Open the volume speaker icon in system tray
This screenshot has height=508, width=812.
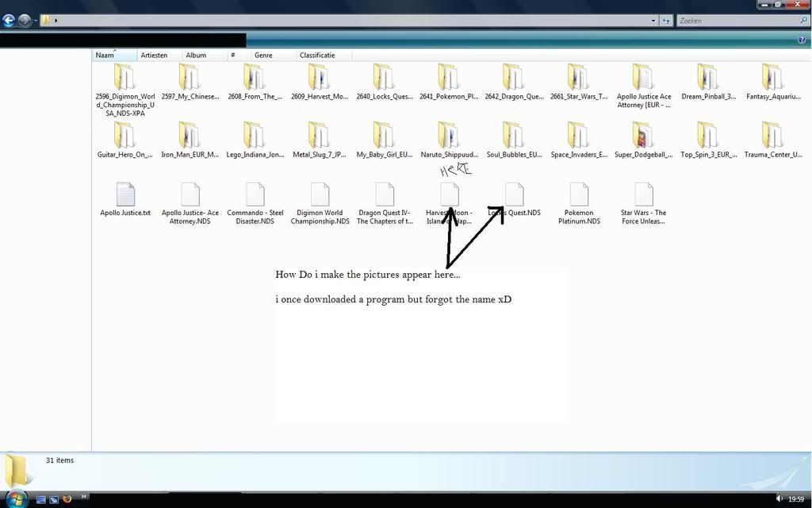click(779, 498)
